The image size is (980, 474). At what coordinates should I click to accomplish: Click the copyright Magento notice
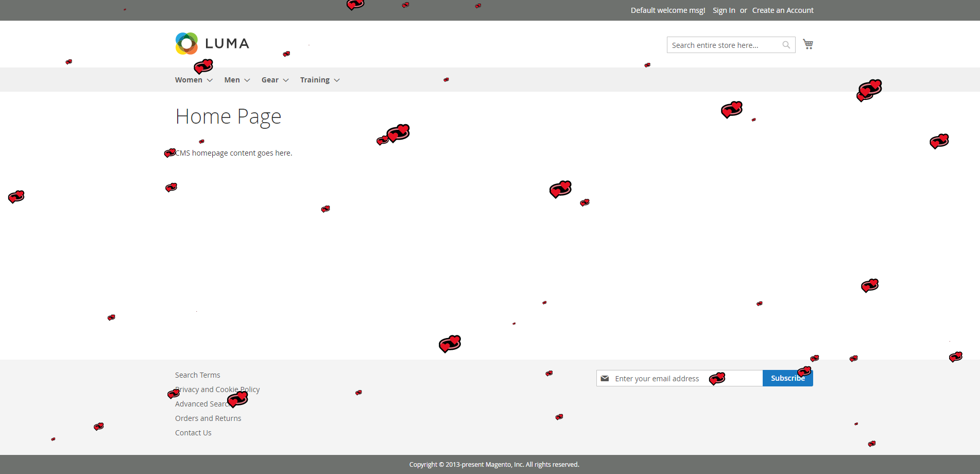[494, 465]
